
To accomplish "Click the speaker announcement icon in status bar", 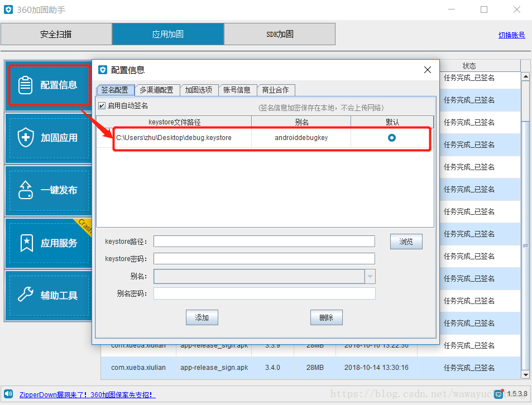I will tap(8, 394).
